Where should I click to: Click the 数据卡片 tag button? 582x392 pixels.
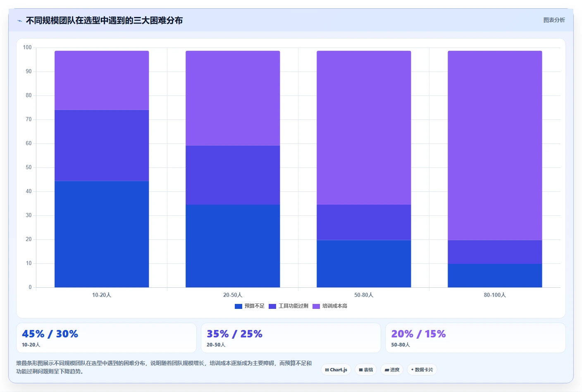422,370
